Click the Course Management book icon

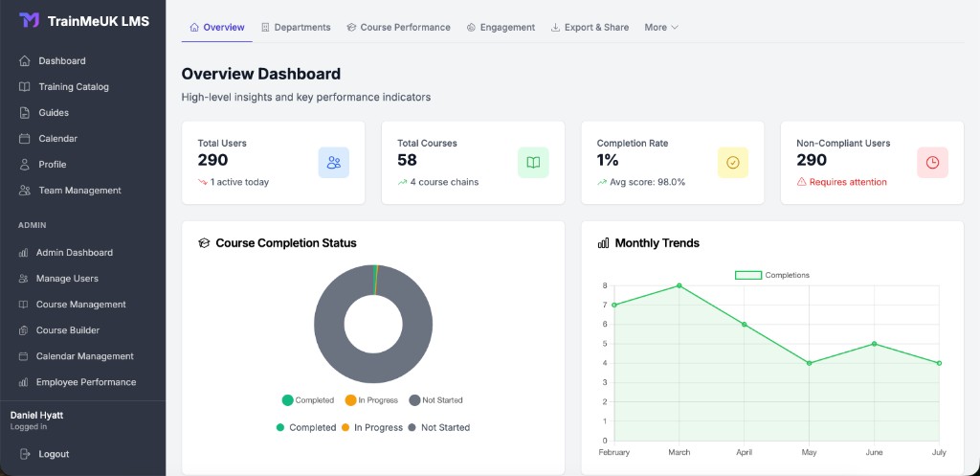[23, 305]
